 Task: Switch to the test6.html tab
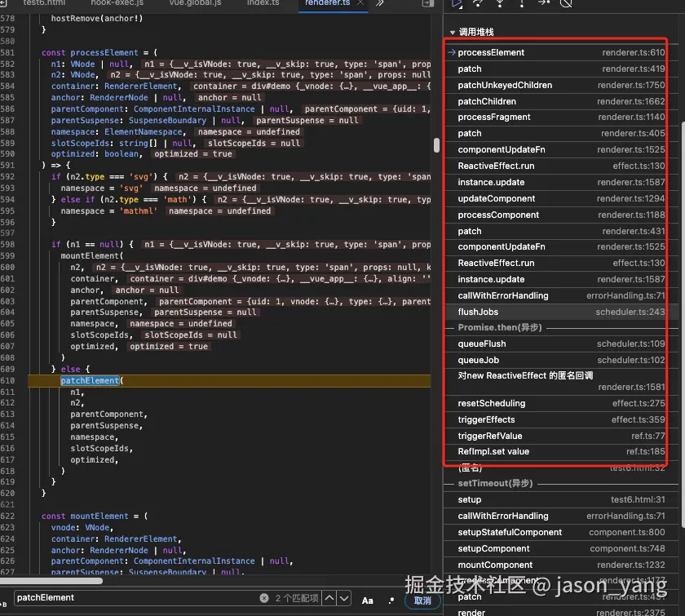pos(44,2)
